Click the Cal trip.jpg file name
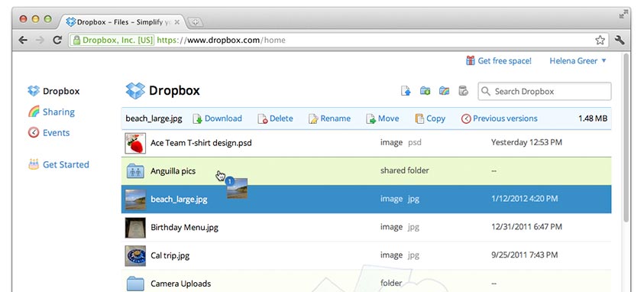The width and height of the screenshot is (644, 292). (170, 255)
